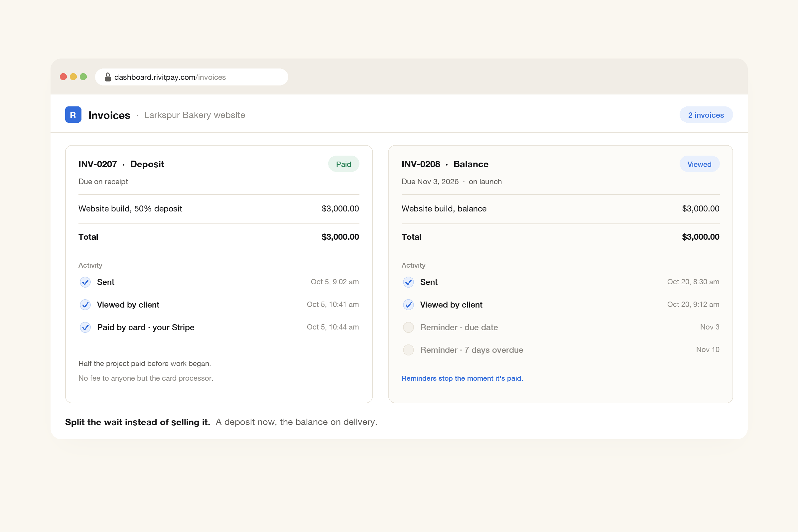The height and width of the screenshot is (532, 798).
Task: Click the Paid status badge
Action: [343, 164]
